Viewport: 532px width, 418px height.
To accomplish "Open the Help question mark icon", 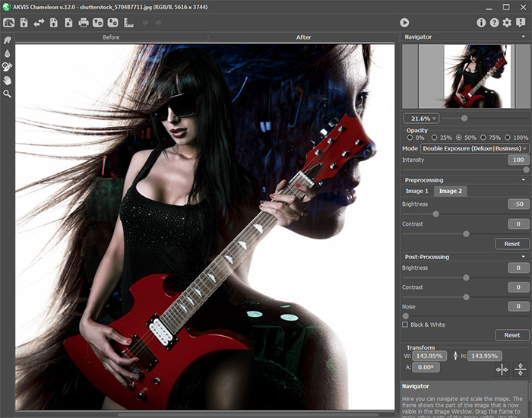I will [494, 23].
